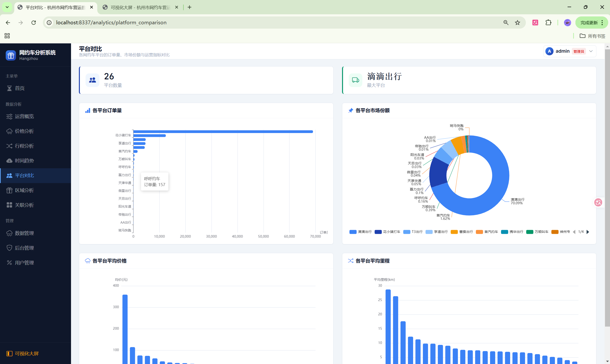Open the tab search chevron dropdown
Image resolution: width=610 pixels, height=364 pixels.
click(7, 7)
